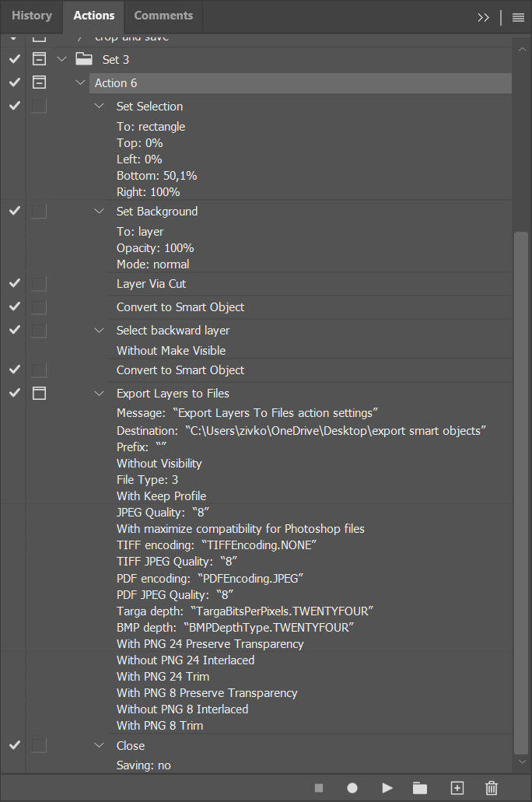The height and width of the screenshot is (802, 532).
Task: Select the Convert to Smart Object step after Layer Via Cut
Action: click(x=180, y=307)
